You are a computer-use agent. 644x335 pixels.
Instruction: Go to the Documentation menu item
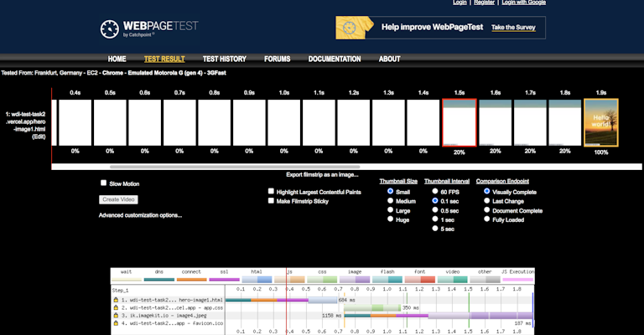[x=335, y=59]
